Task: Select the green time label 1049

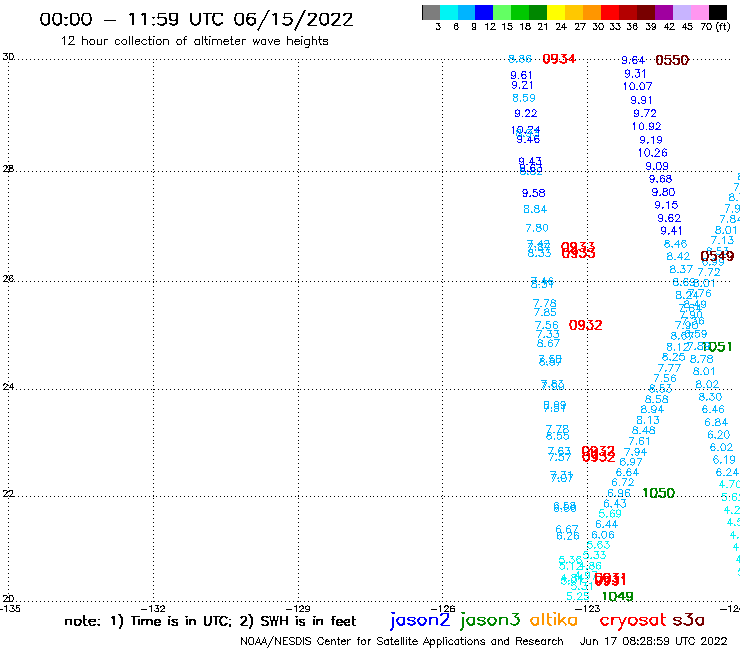Action: pyautogui.click(x=617, y=597)
